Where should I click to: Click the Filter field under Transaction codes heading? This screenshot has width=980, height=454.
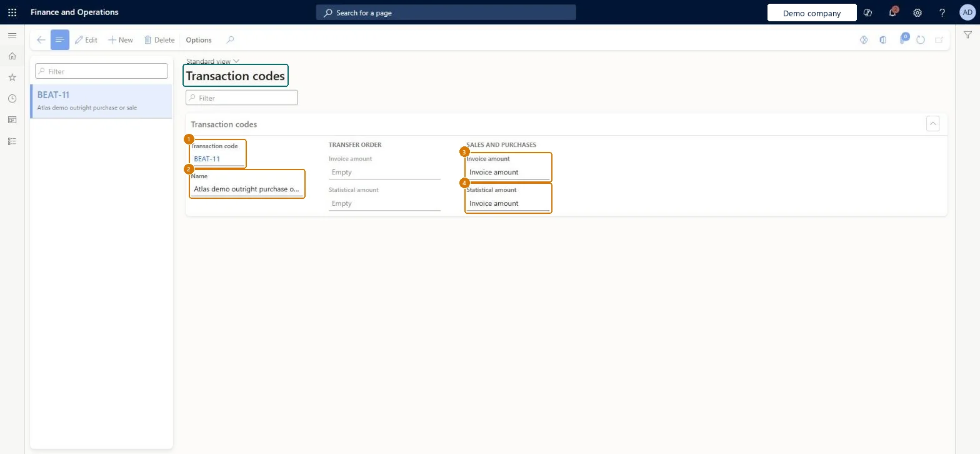pyautogui.click(x=242, y=98)
